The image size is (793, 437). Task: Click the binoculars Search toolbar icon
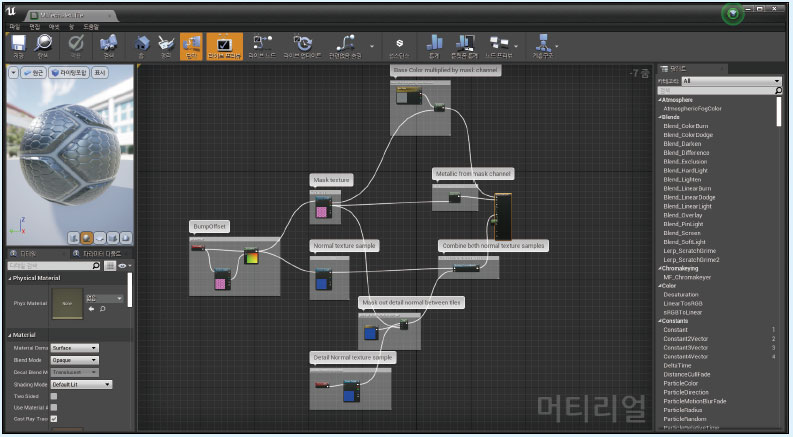point(108,43)
